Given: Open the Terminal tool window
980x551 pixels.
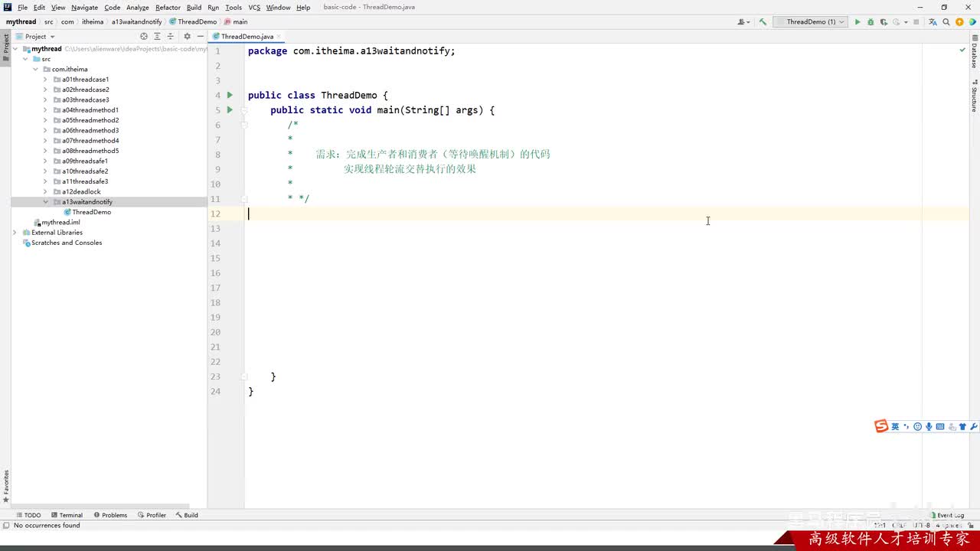Looking at the screenshot, I should point(67,515).
